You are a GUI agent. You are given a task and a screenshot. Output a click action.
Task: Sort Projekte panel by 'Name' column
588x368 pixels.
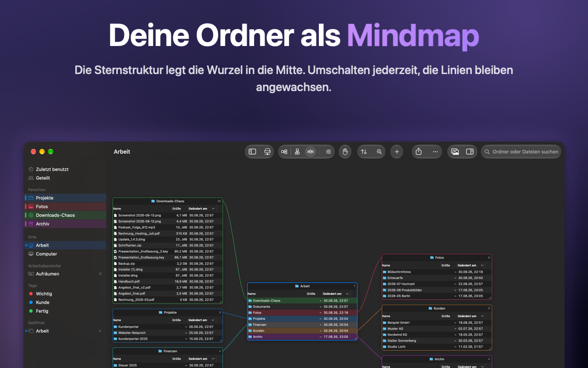(x=117, y=320)
